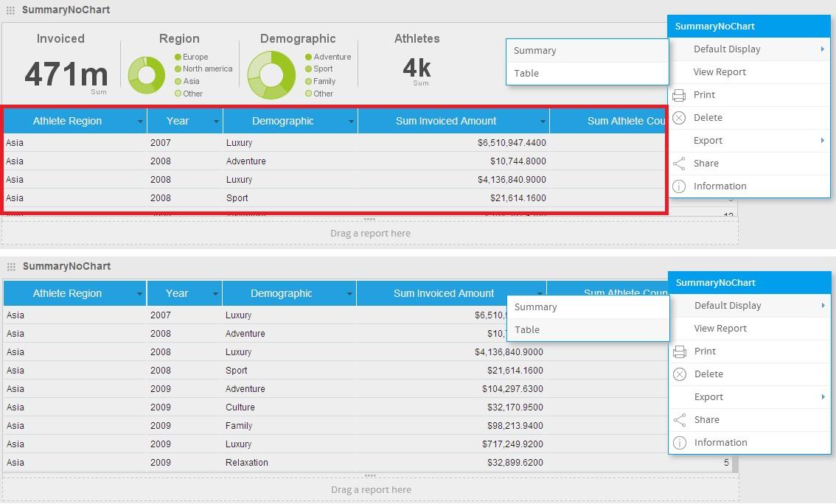Click upper report resize grip handle
836x504 pixels.
pyautogui.click(x=369, y=220)
